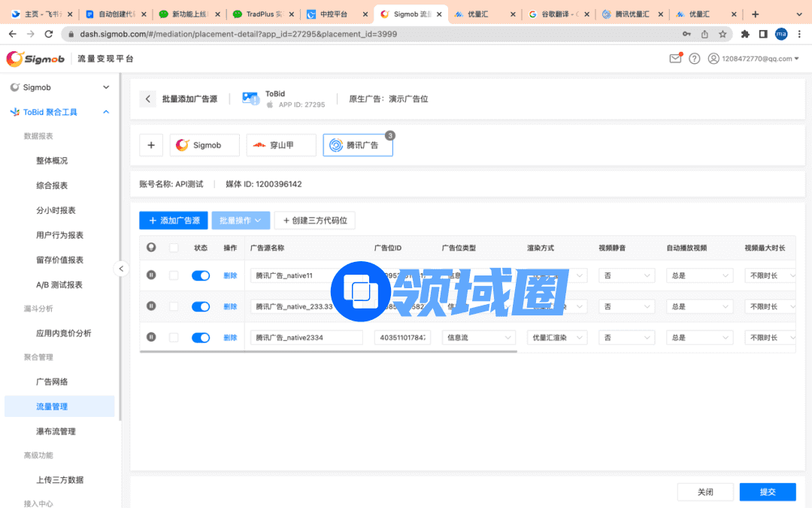Viewport: 812px width, 508px height.
Task: Check the select-all checkbox in table header
Action: [x=174, y=248]
